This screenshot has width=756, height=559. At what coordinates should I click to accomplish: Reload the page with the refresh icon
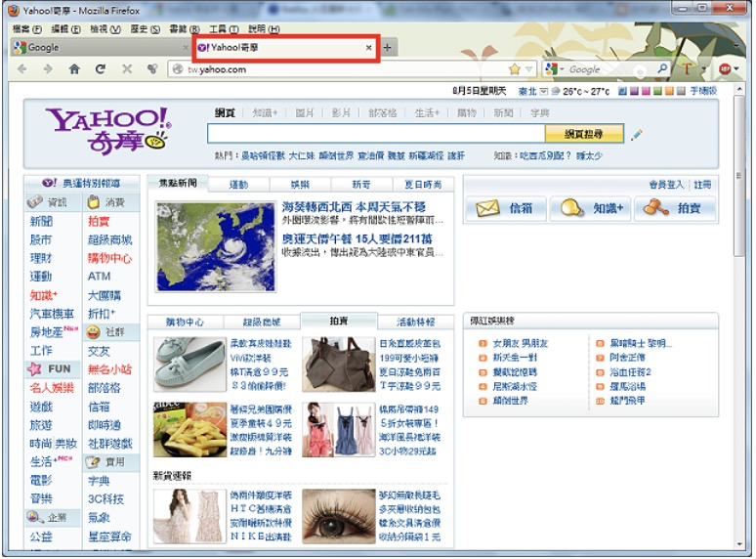101,69
